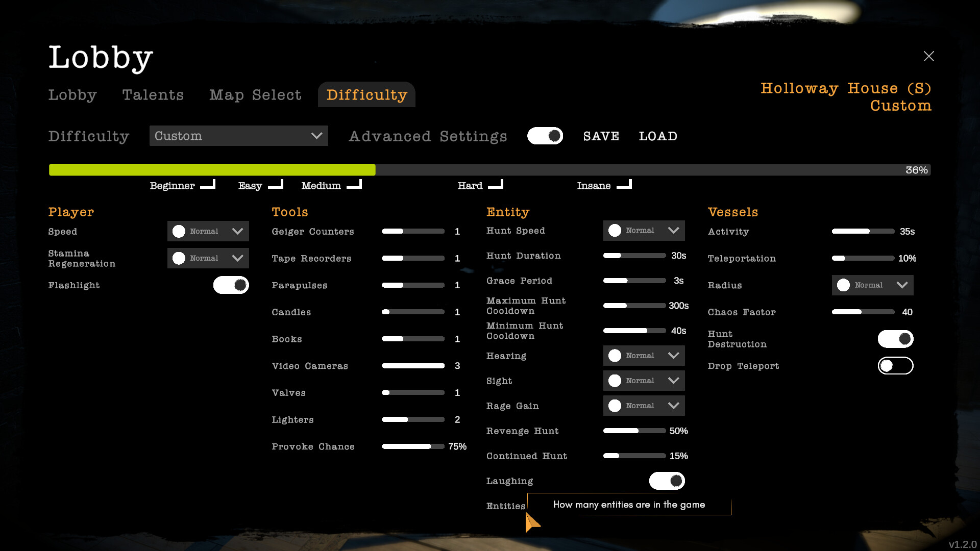Viewport: 980px width, 551px height.
Task: Open the Difficulty dropdown showing Custom
Action: coord(238,136)
